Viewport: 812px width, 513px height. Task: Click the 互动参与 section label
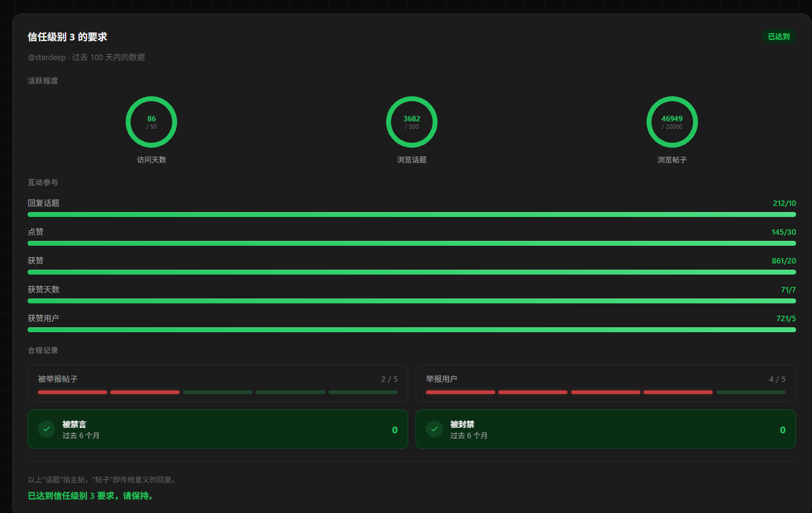[43, 183]
